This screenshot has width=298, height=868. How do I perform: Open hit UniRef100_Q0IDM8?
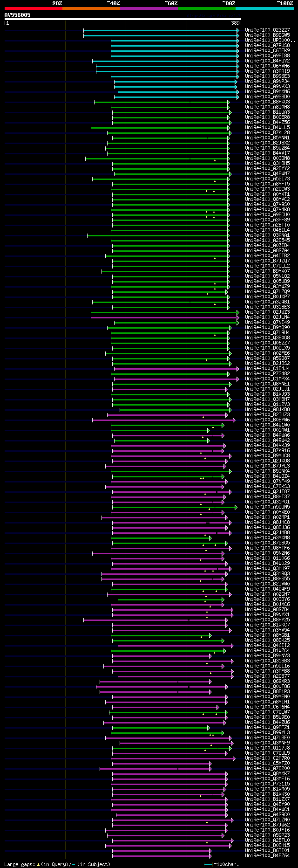tap(267, 158)
